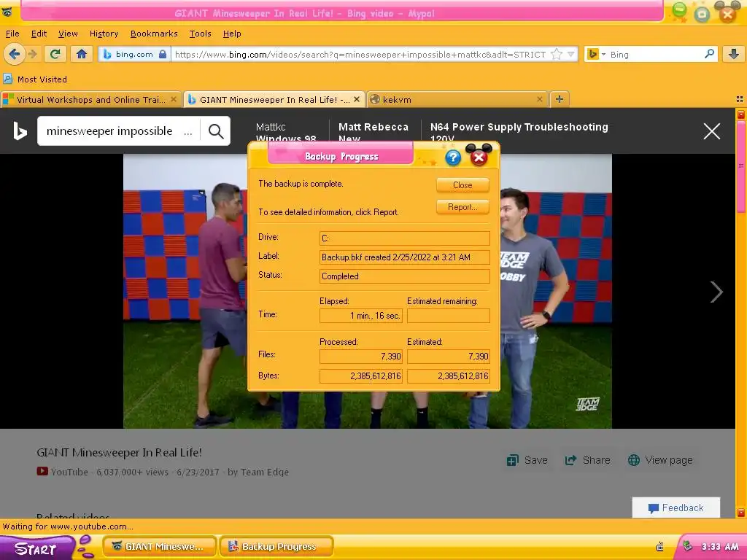
Task: Open the downloads arrow button
Action: pyautogui.click(x=734, y=54)
